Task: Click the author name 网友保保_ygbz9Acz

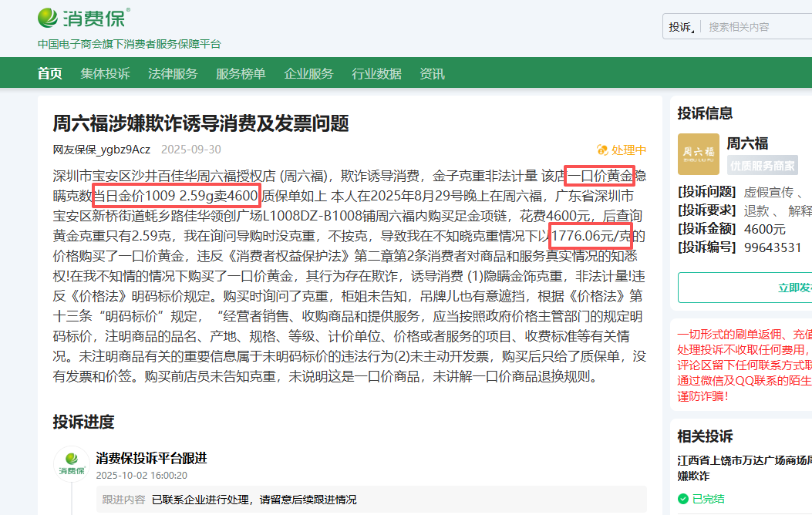Action: click(101, 150)
